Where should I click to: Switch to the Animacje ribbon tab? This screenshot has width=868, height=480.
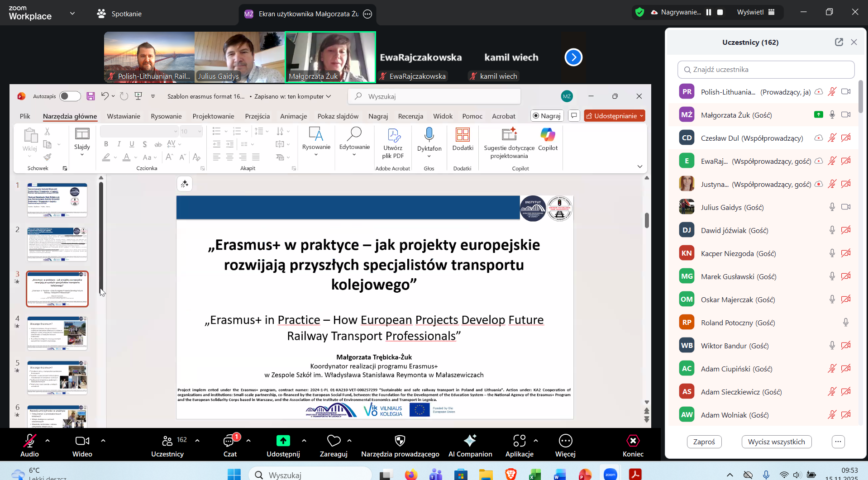tap(293, 116)
